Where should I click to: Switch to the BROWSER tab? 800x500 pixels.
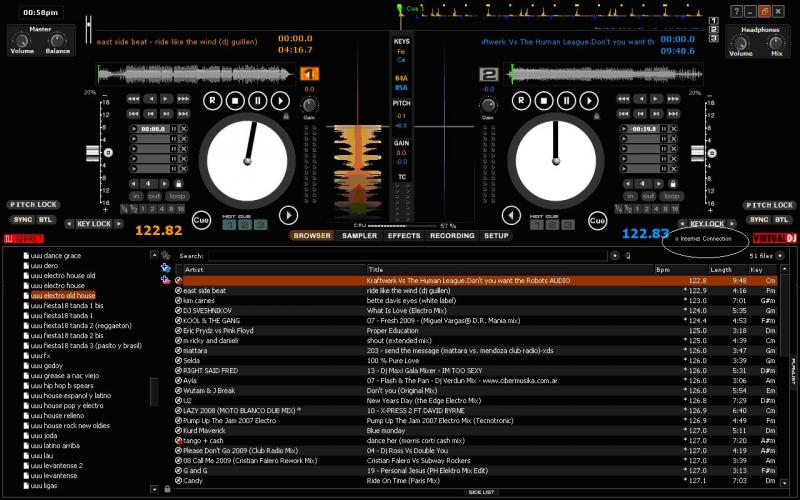pos(312,236)
